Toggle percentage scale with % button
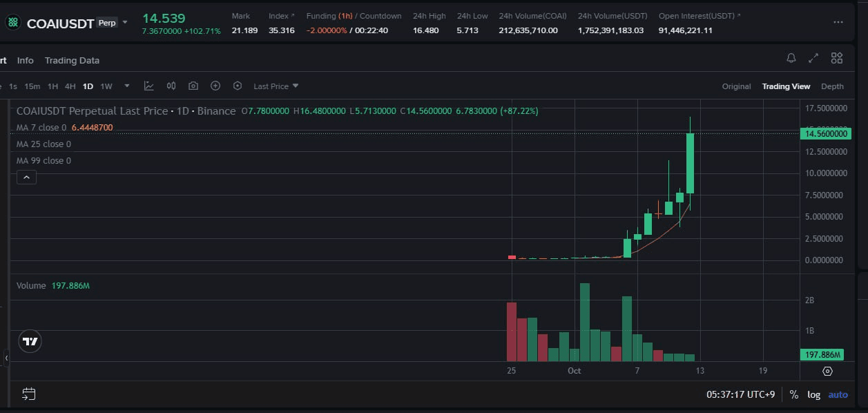Viewport: 868px width, 413px height. 794,394
